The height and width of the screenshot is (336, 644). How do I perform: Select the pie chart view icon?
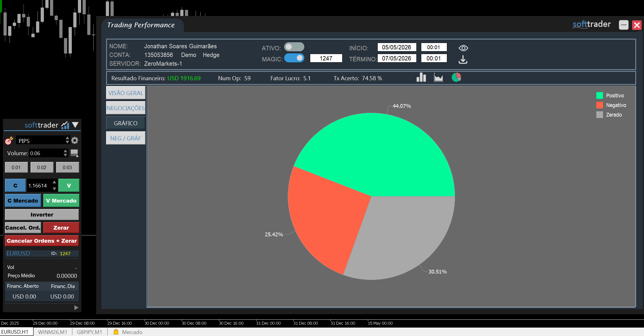pyautogui.click(x=456, y=78)
